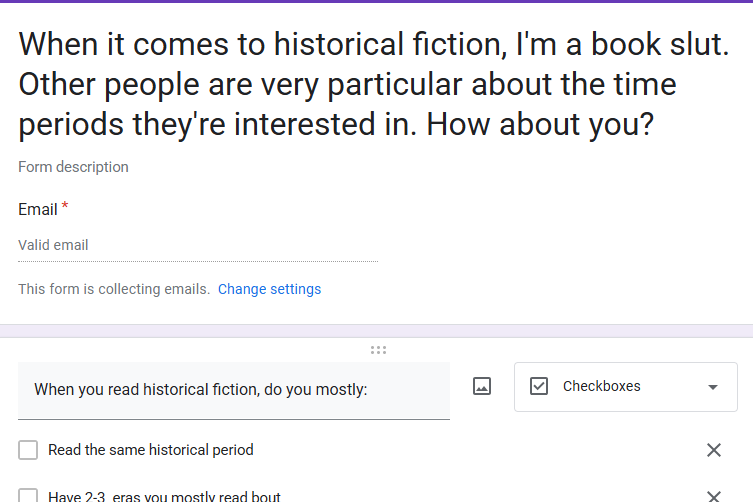This screenshot has height=502, width=753.
Task: Edit option text "Have 2-3 eras you mostly read bout"
Action: [164, 496]
